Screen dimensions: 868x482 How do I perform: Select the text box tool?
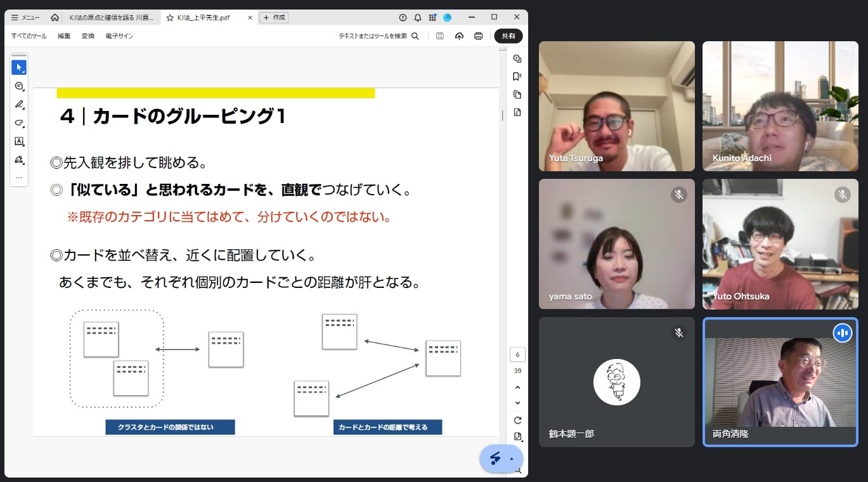tap(18, 141)
